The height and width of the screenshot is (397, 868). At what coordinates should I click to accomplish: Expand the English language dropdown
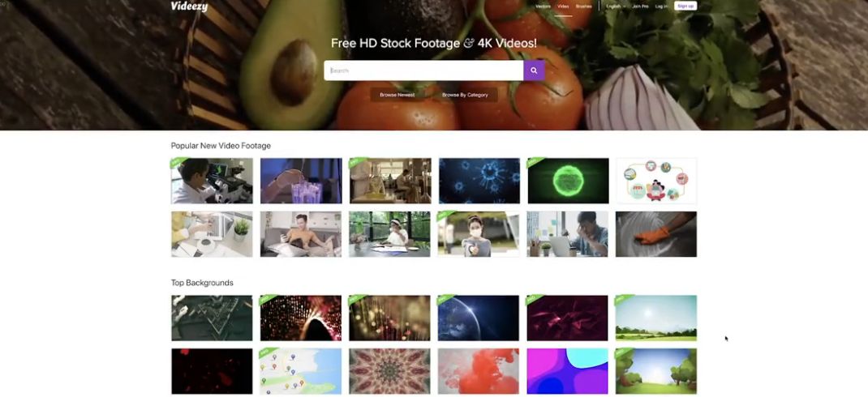click(616, 6)
